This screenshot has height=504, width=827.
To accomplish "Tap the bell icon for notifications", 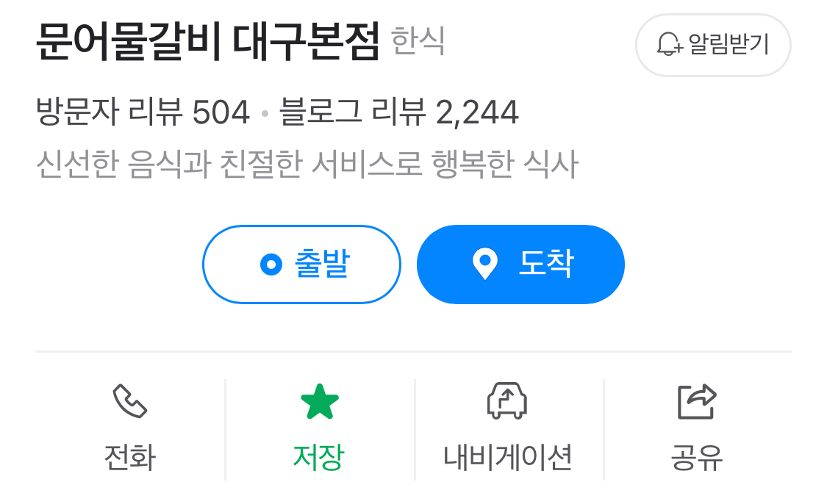I will 670,44.
